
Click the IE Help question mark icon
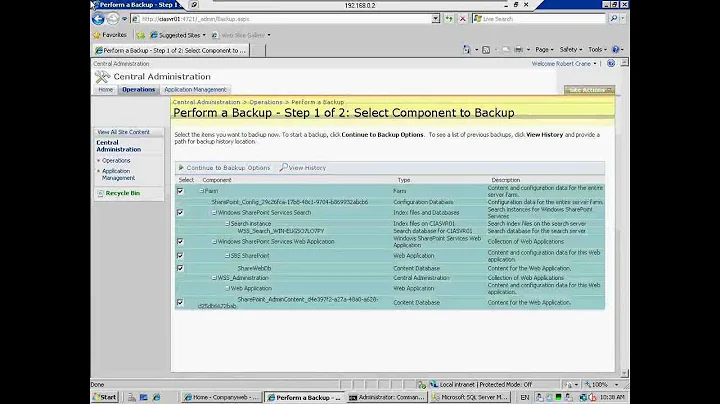[x=616, y=50]
